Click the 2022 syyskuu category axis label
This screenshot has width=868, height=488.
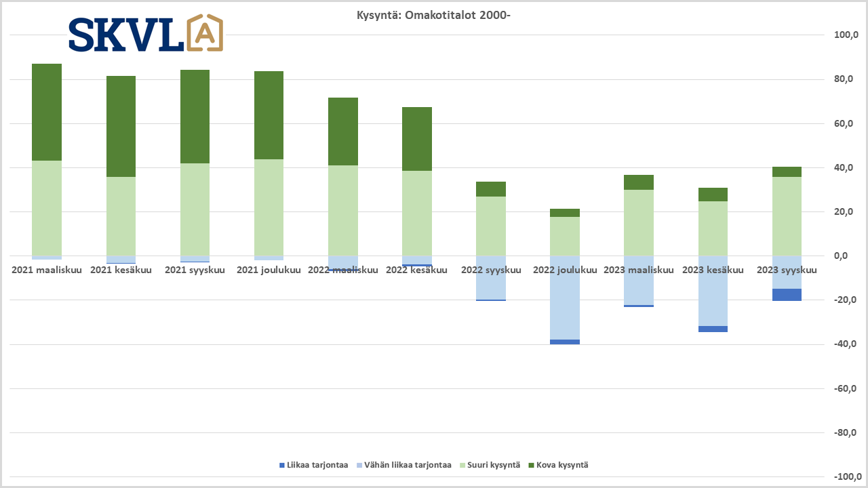(491, 270)
